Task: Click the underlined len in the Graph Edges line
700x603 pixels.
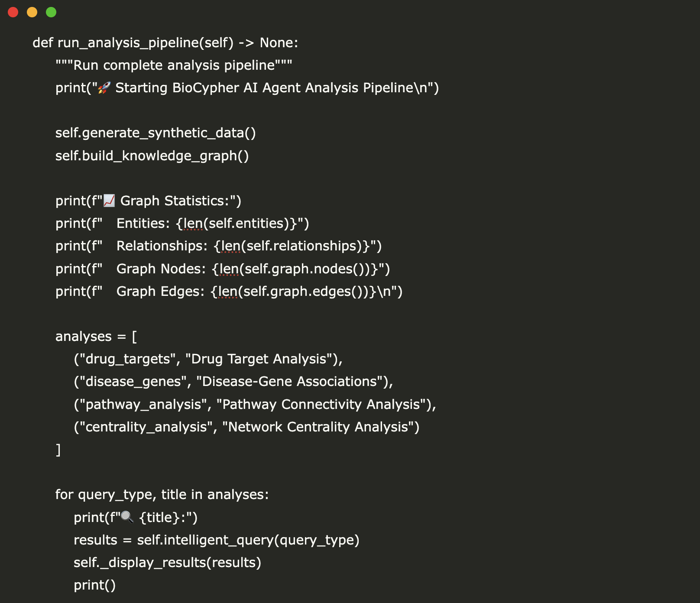Action: coord(228,292)
